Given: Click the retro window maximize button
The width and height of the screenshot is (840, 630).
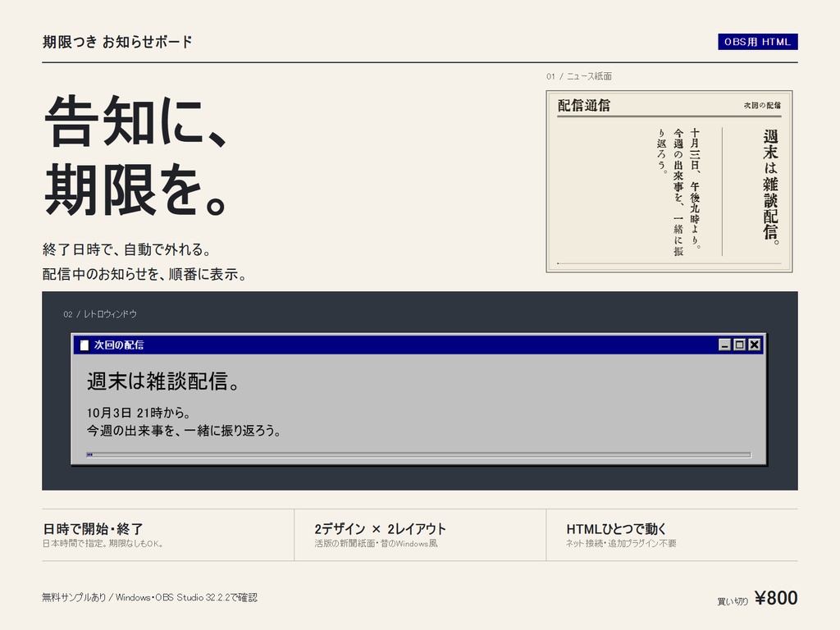Looking at the screenshot, I should [739, 345].
